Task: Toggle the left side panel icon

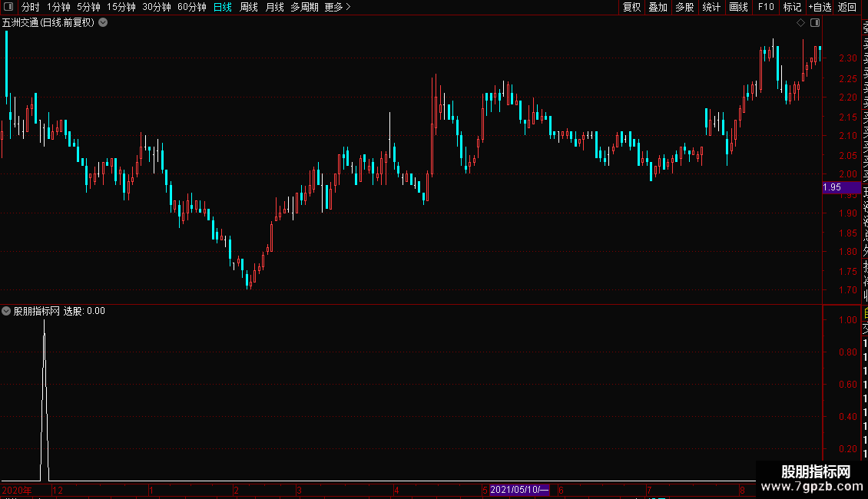Action: [x=8, y=7]
